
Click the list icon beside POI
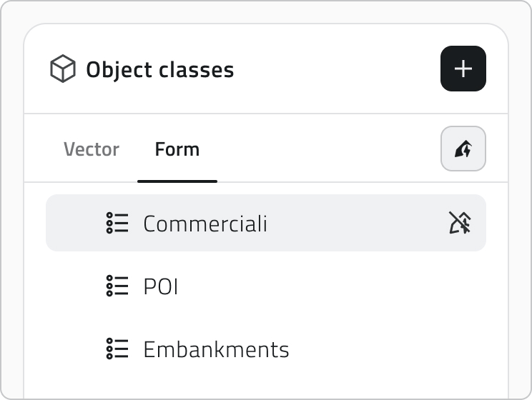click(x=117, y=286)
